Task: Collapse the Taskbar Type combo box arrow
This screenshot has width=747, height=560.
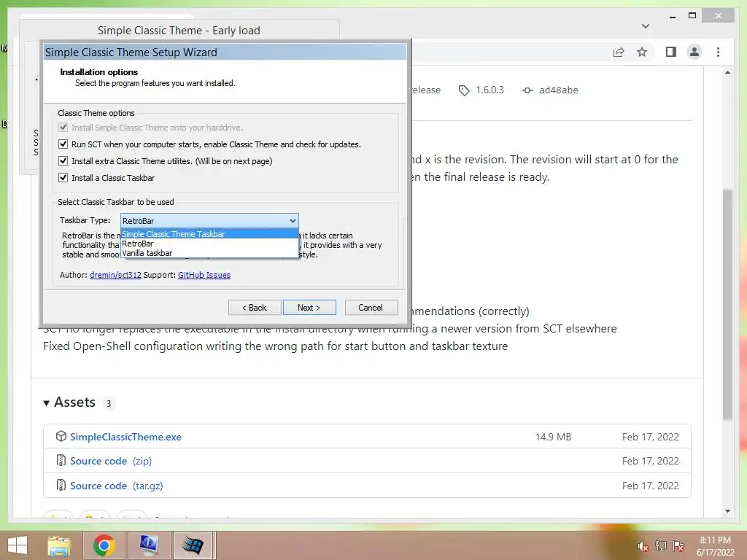Action: [x=293, y=220]
